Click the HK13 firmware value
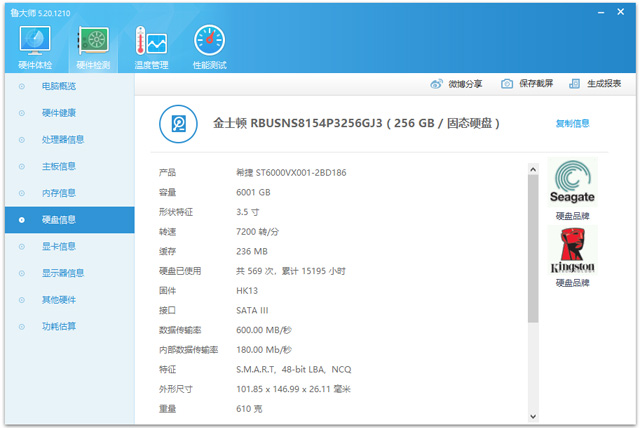 [247, 291]
